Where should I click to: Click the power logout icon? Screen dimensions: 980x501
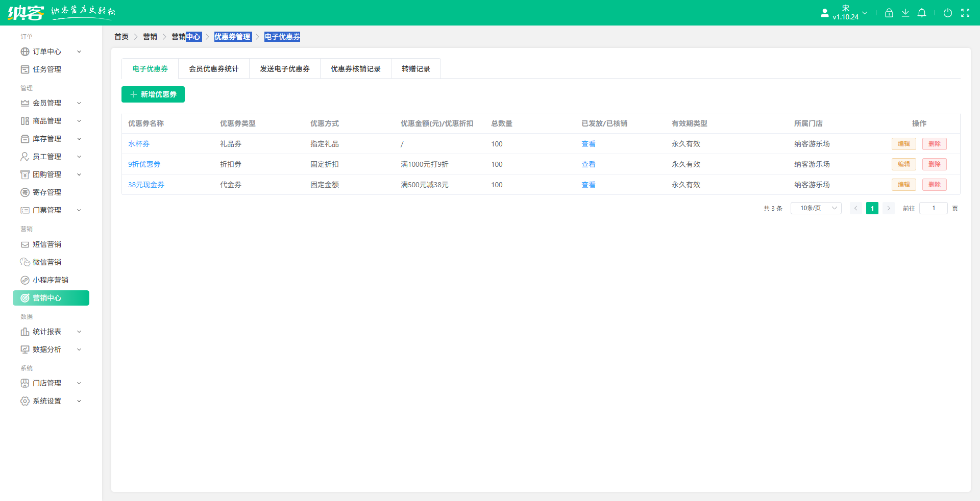tap(948, 13)
